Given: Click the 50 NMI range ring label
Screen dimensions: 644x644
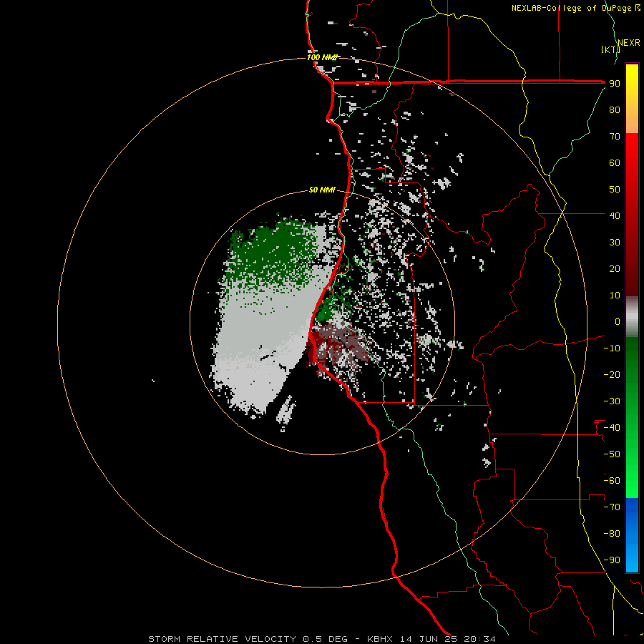Looking at the screenshot, I should [x=322, y=190].
